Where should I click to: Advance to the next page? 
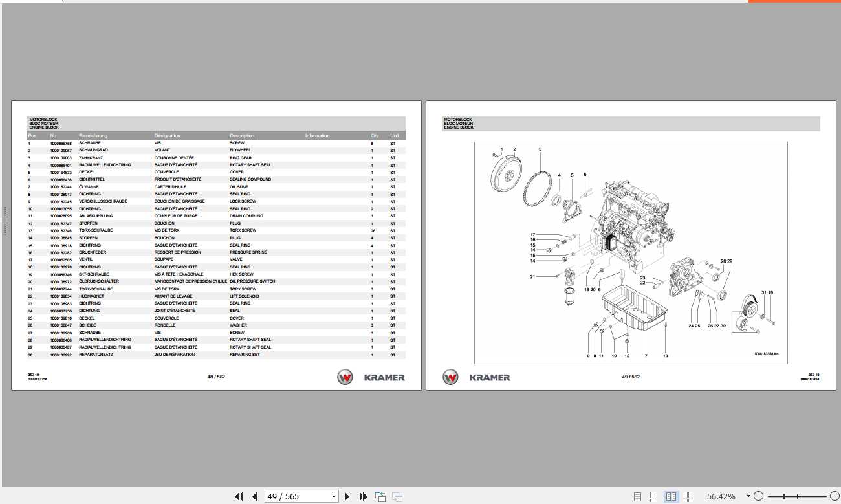click(347, 496)
